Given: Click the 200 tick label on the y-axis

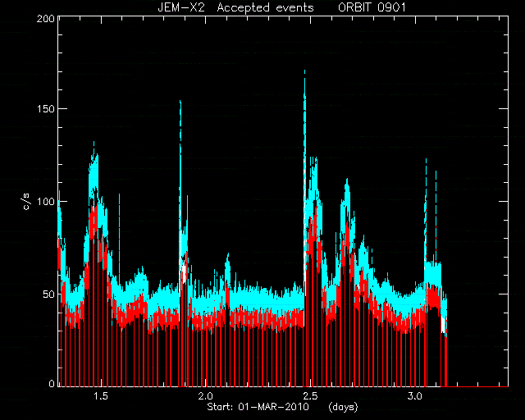Looking at the screenshot, I should click(46, 19).
